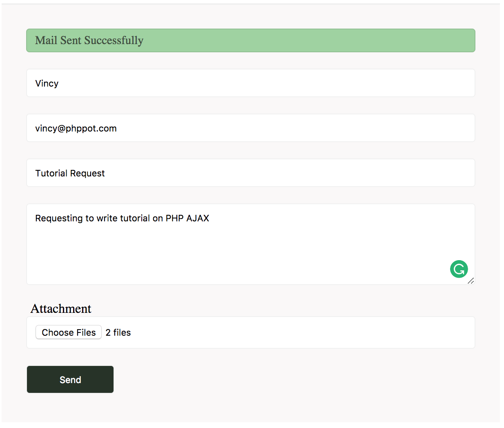Click the Send label on the dark button
Screen dimensions: 504x428
[70, 379]
